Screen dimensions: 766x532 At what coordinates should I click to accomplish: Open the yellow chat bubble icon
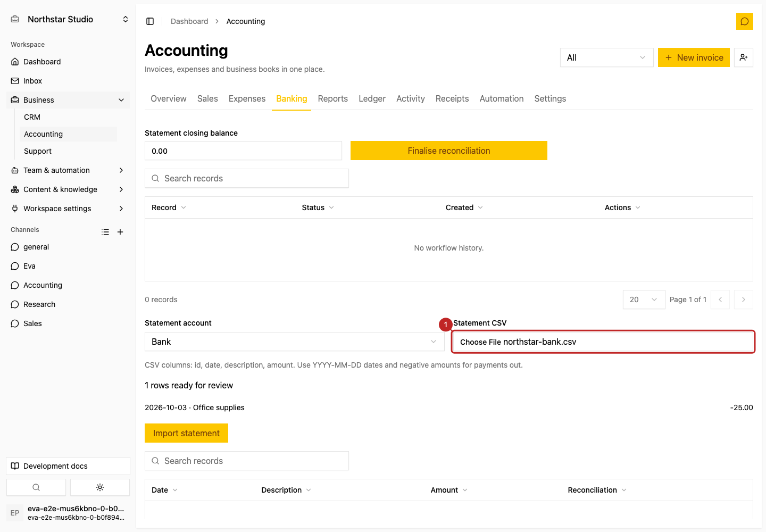(x=744, y=21)
